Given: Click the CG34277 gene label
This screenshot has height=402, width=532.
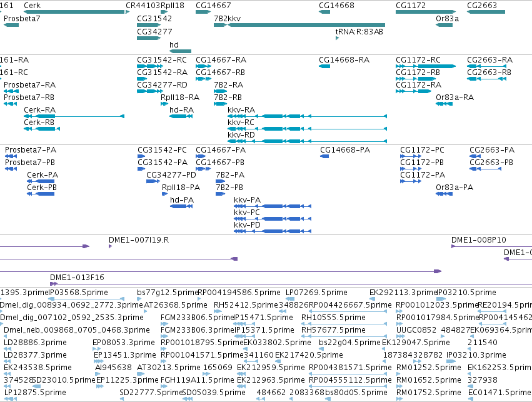Looking at the screenshot, I should 154,31.
